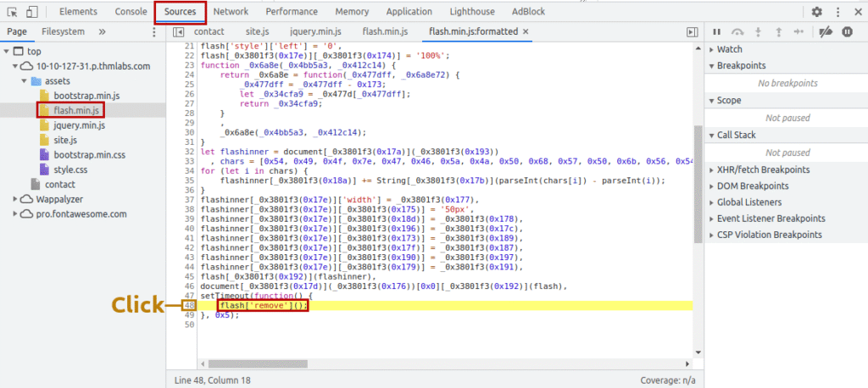Click the step into function icon
This screenshot has height=388, width=868.
coord(757,31)
